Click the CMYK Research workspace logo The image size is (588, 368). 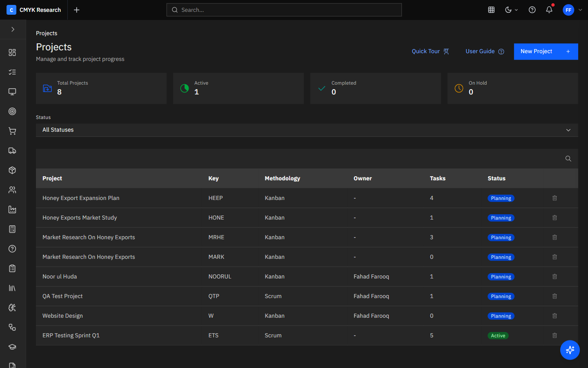pyautogui.click(x=11, y=10)
